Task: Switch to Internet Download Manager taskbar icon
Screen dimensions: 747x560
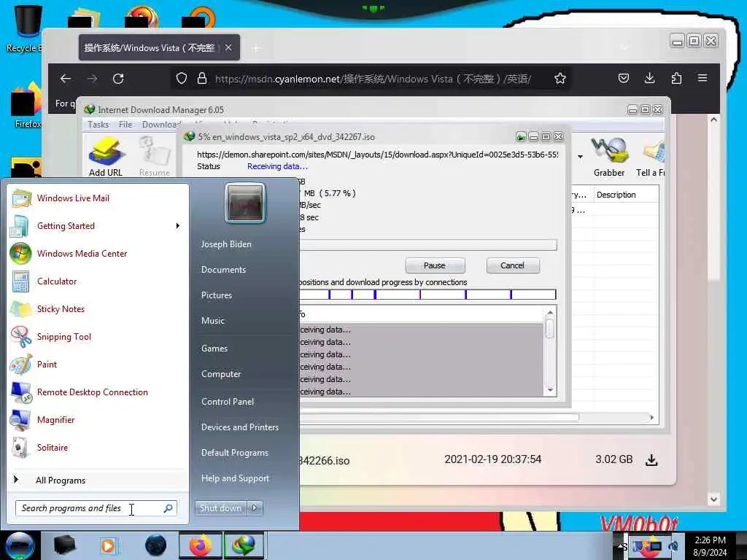Action: [x=244, y=545]
